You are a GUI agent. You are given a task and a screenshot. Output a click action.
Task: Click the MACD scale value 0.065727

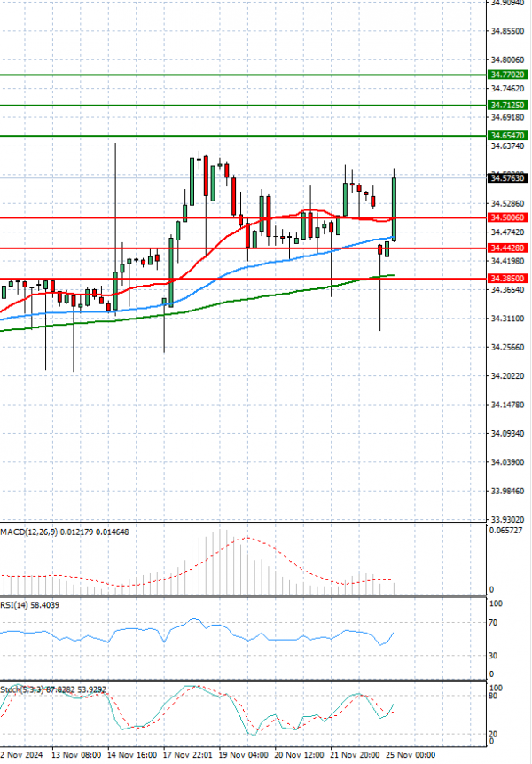(505, 531)
